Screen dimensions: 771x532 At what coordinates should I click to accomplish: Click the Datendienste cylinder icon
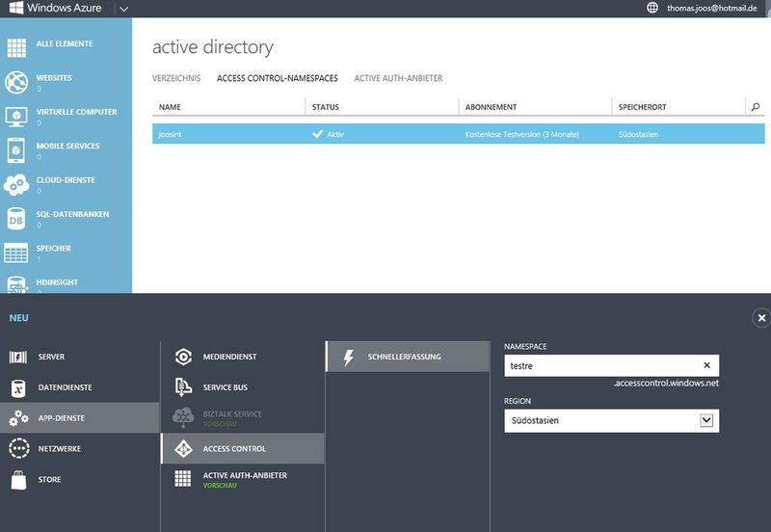18,388
